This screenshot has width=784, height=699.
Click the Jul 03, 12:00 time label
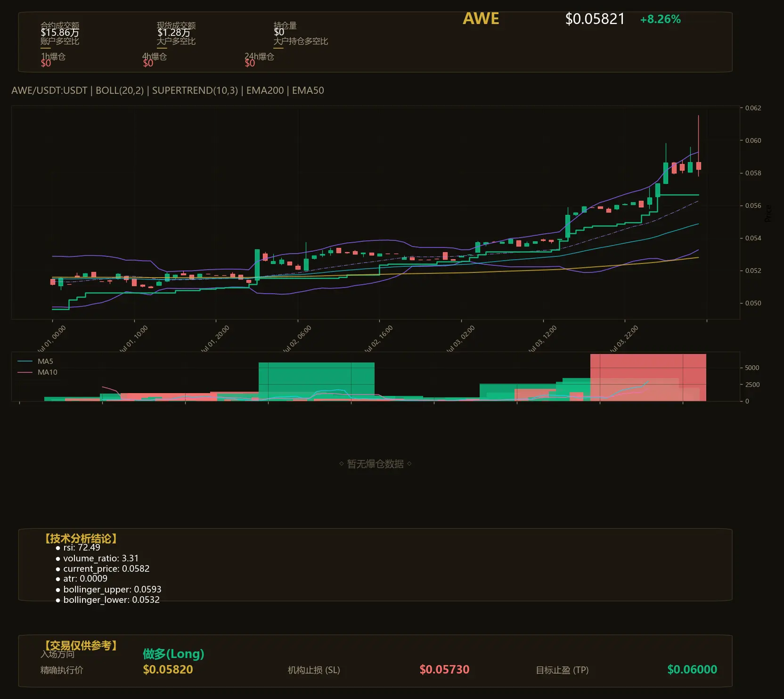click(543, 339)
